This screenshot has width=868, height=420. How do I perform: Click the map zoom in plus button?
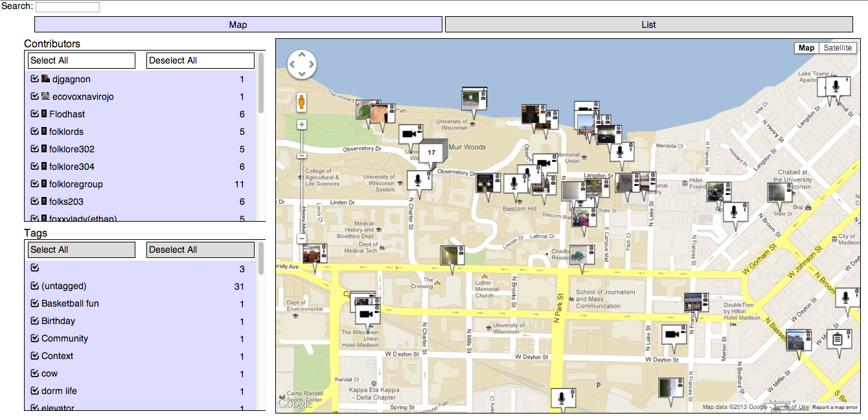[301, 124]
